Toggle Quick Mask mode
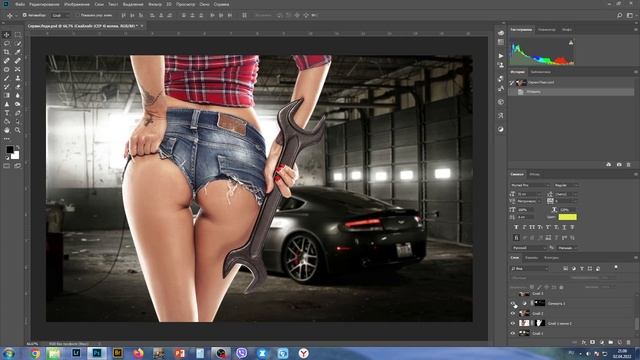This screenshot has width=640, height=360. tap(7, 166)
